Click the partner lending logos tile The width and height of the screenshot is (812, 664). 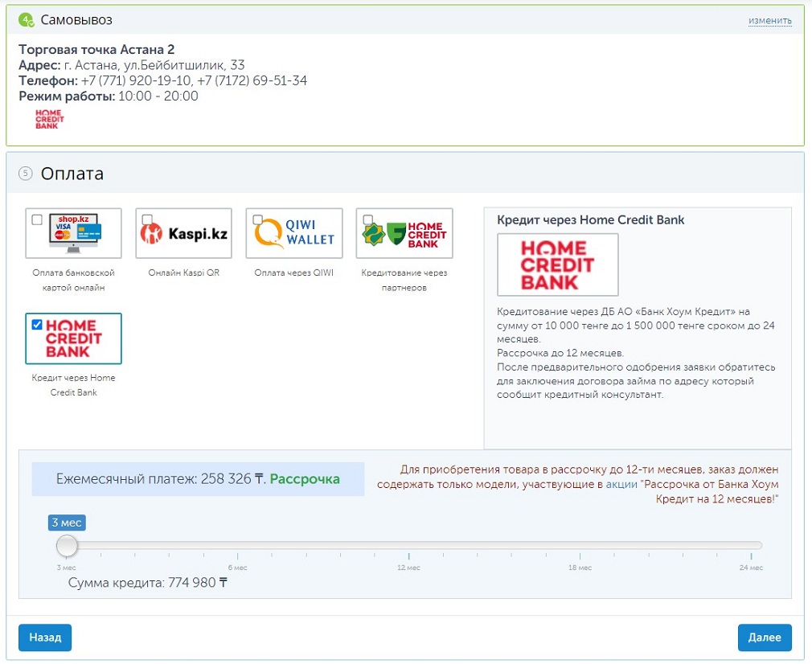tap(404, 234)
